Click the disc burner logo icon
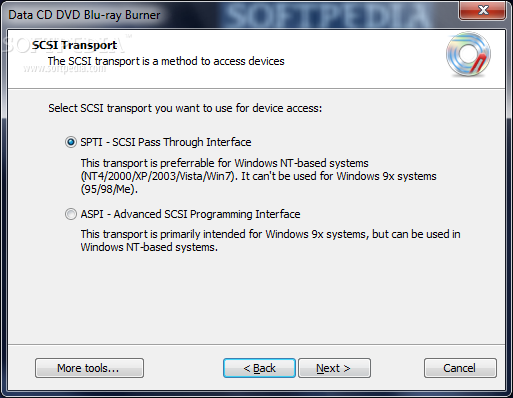 (468, 54)
